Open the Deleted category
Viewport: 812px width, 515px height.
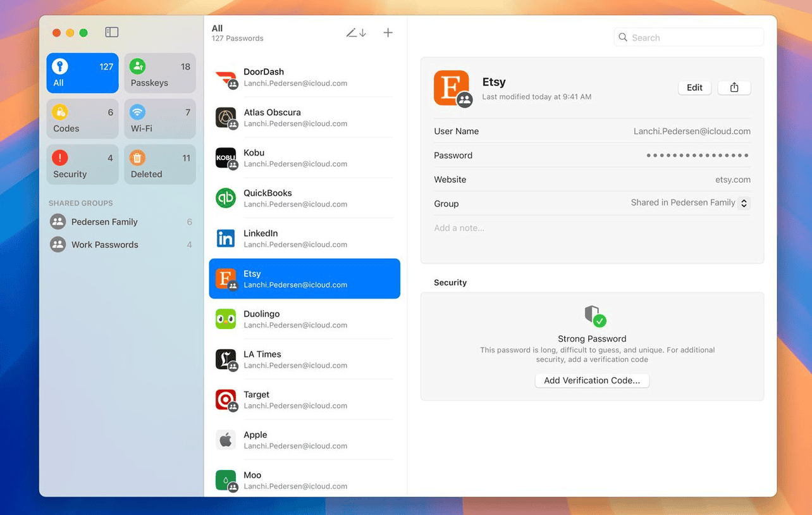pyautogui.click(x=160, y=164)
